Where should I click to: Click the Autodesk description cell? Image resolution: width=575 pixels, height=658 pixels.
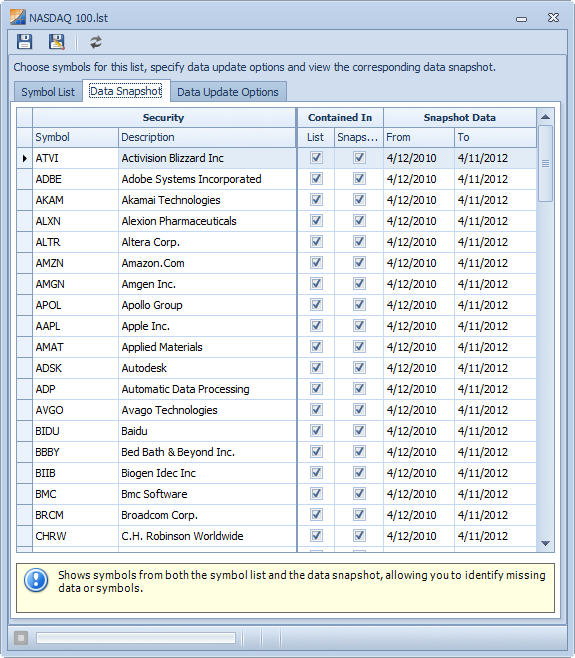coord(207,368)
